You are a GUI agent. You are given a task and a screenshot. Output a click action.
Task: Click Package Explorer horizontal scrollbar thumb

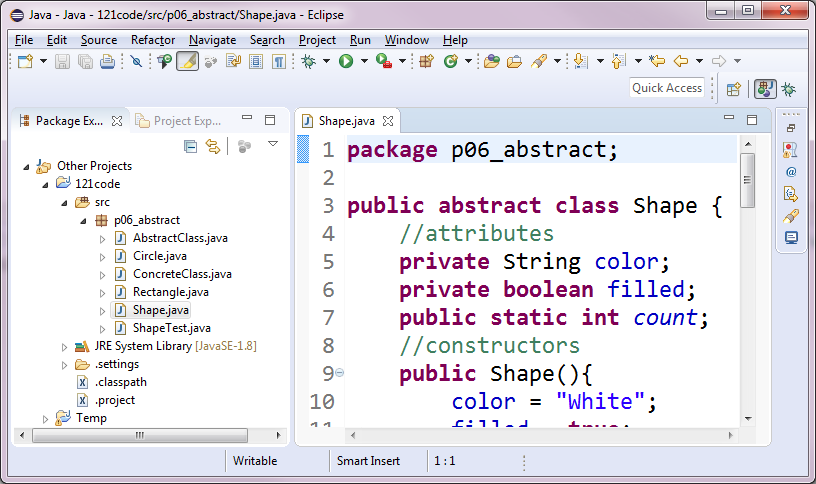pyautogui.click(x=140, y=435)
